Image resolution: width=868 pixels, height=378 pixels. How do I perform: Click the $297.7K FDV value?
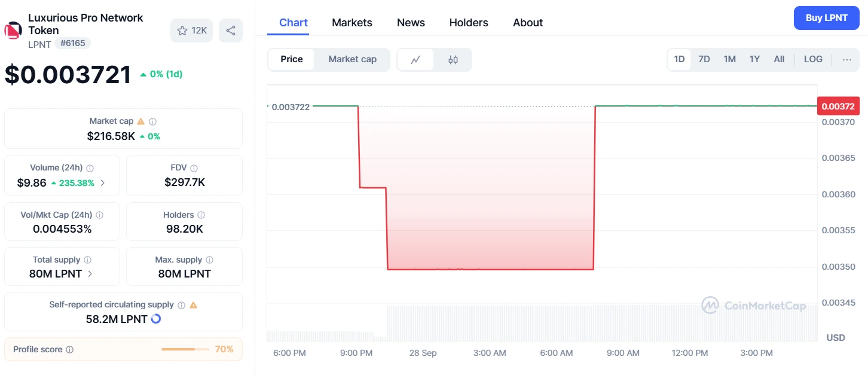[185, 182]
